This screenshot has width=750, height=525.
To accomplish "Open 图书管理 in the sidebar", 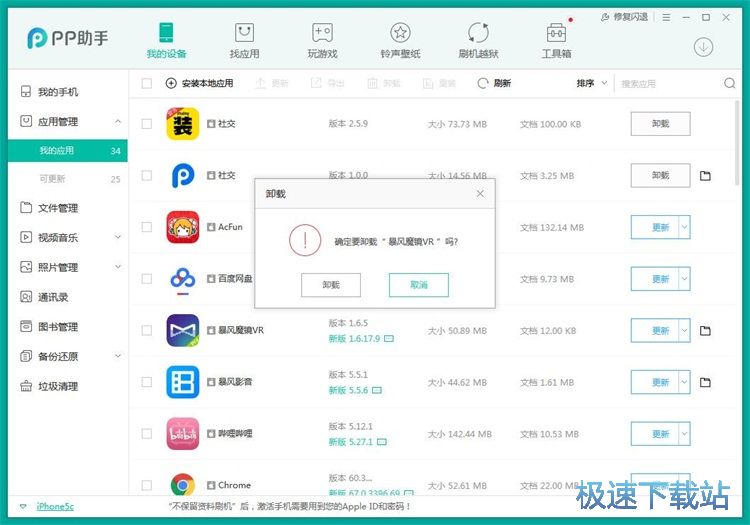I will pos(67,327).
